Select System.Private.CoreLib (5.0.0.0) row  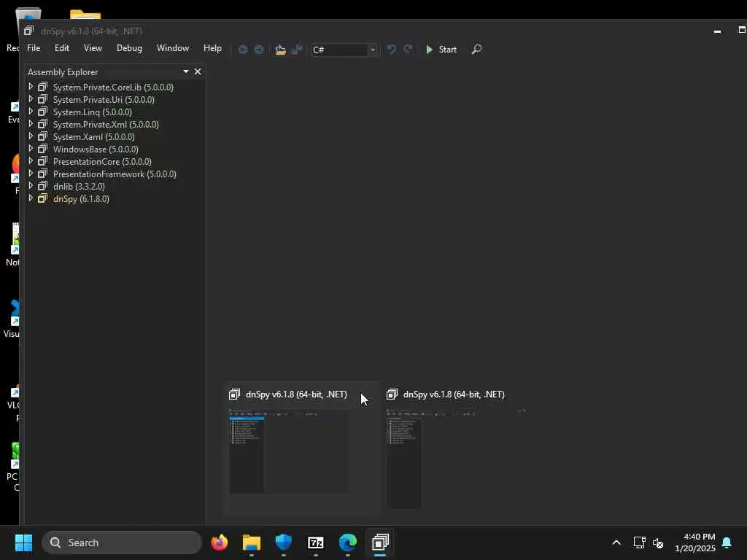[x=115, y=87]
